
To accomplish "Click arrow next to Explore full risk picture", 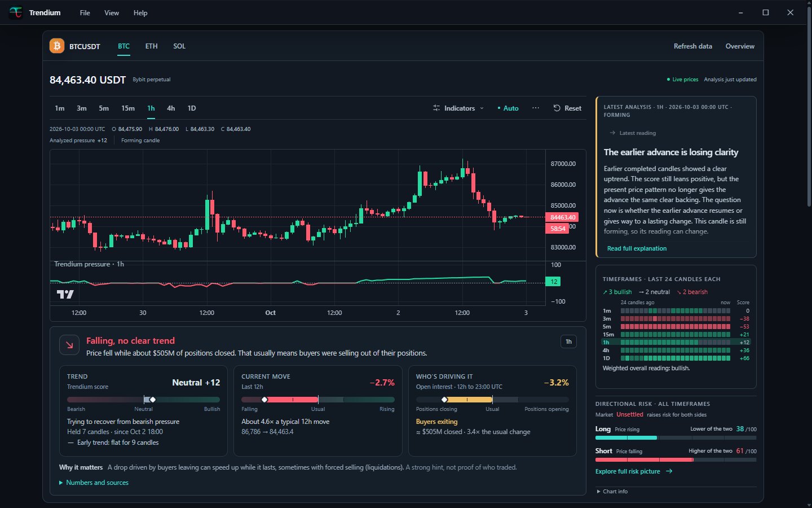I will pyautogui.click(x=669, y=471).
